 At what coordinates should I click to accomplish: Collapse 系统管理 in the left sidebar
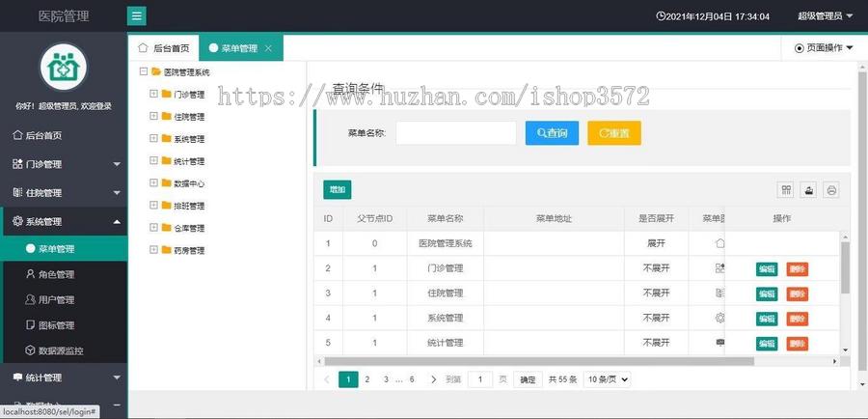coord(64,221)
